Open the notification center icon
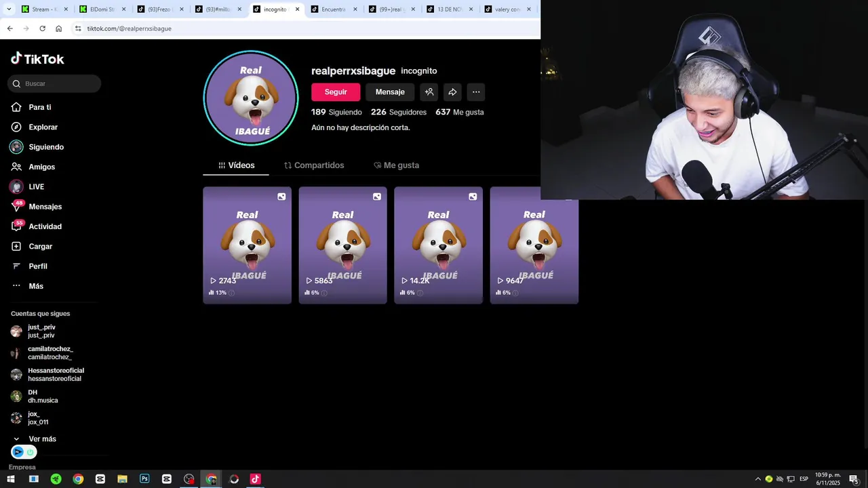Screen dimensions: 868x488 coord(854,479)
